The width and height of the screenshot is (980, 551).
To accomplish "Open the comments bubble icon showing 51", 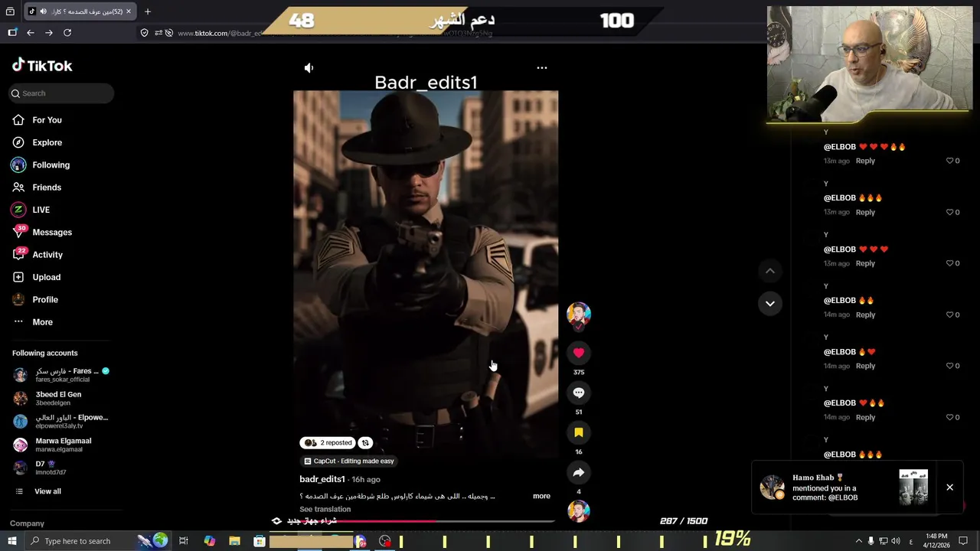I will tap(579, 393).
